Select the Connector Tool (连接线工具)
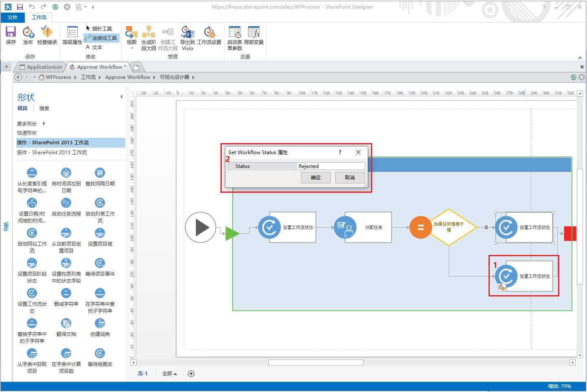The image size is (587, 392). 101,38
